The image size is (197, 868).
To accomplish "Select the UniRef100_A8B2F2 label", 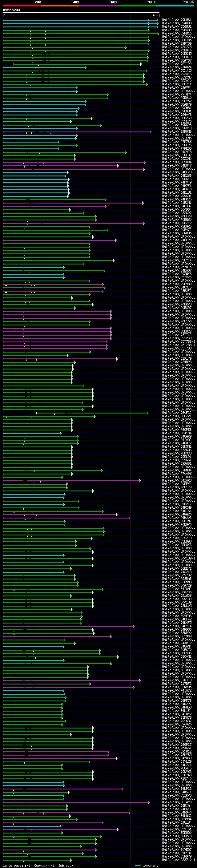I will (x=177, y=291).
